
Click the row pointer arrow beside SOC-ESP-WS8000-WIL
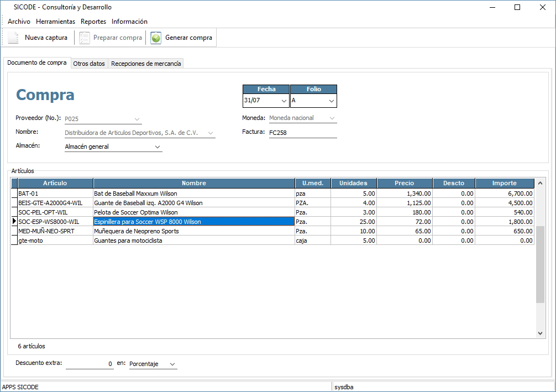pyautogui.click(x=14, y=222)
